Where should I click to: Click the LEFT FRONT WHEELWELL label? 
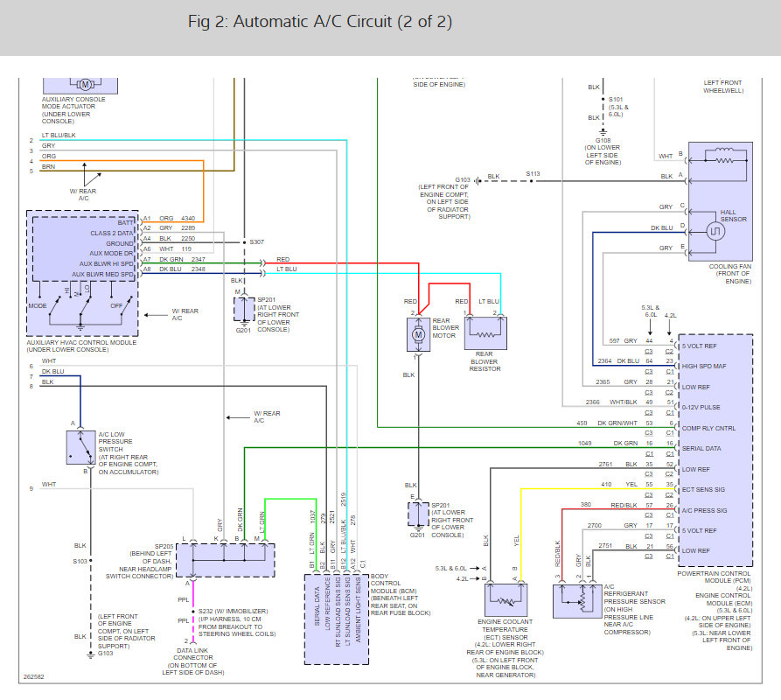click(723, 87)
